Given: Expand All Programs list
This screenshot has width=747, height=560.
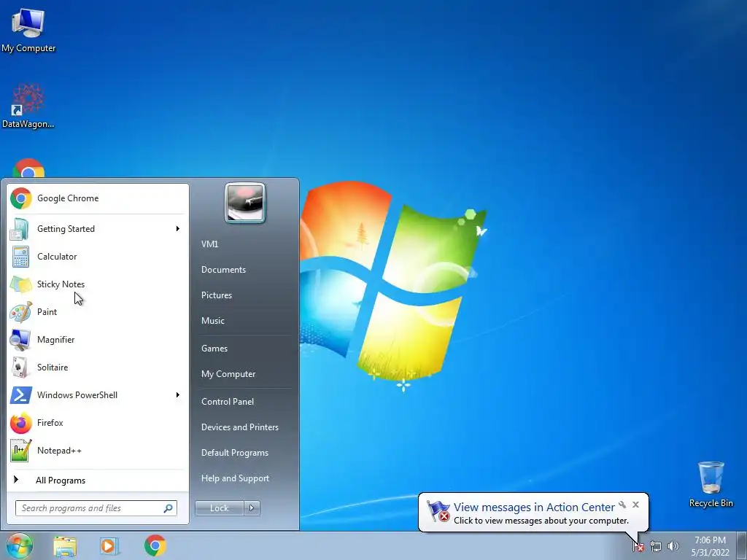Looking at the screenshot, I should pos(98,481).
